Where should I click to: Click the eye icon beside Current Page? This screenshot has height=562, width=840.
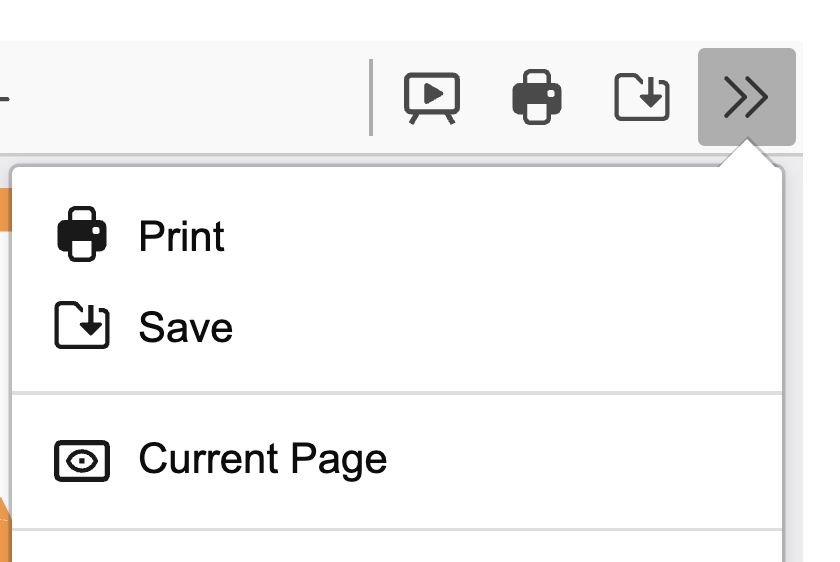82,460
